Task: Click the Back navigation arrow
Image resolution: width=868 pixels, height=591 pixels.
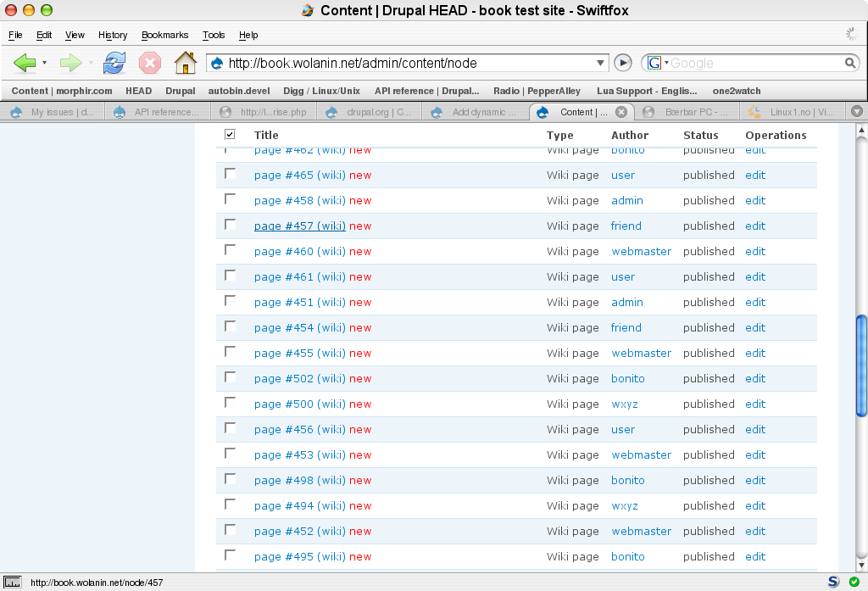Action: [x=26, y=63]
